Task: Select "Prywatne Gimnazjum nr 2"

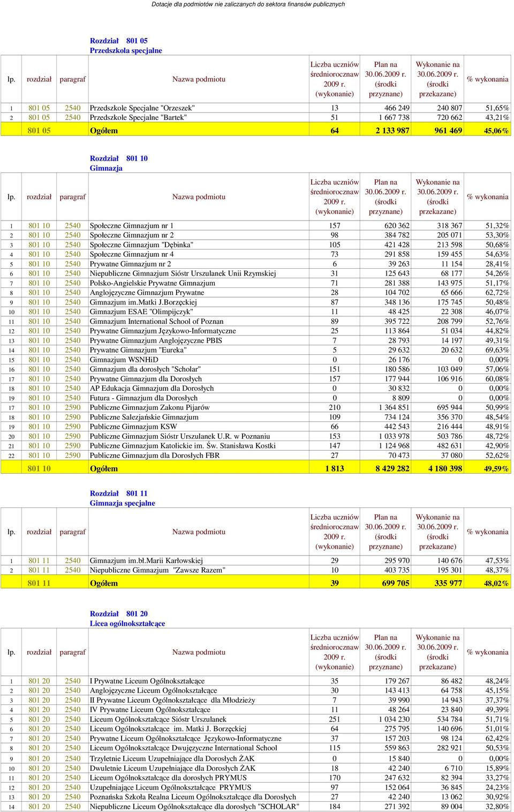Action: coord(131,264)
